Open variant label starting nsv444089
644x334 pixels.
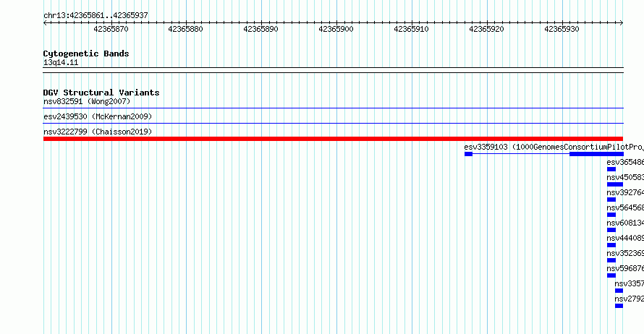[x=625, y=238]
